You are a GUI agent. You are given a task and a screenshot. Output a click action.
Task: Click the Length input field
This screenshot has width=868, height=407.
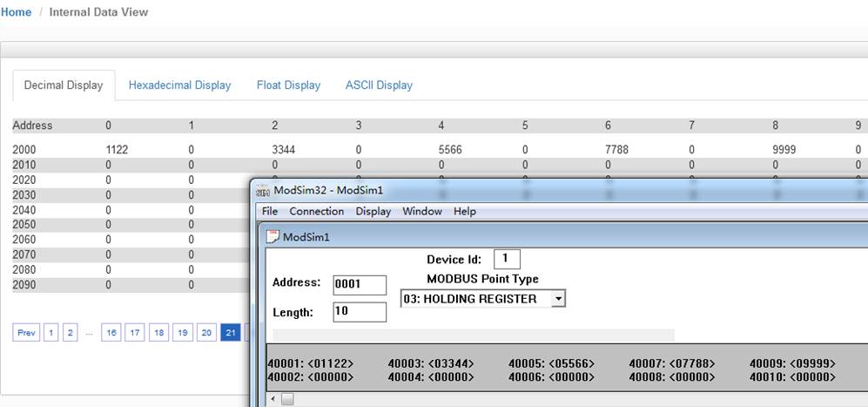point(360,312)
